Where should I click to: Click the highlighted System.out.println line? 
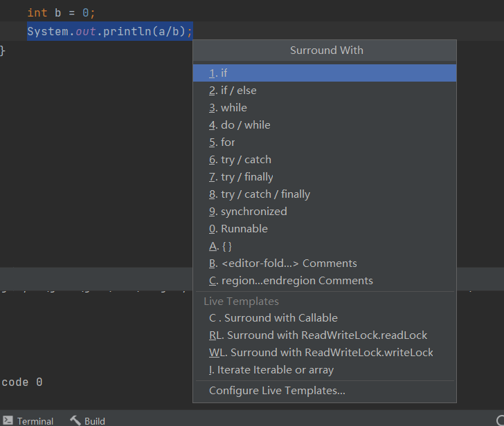[109, 32]
